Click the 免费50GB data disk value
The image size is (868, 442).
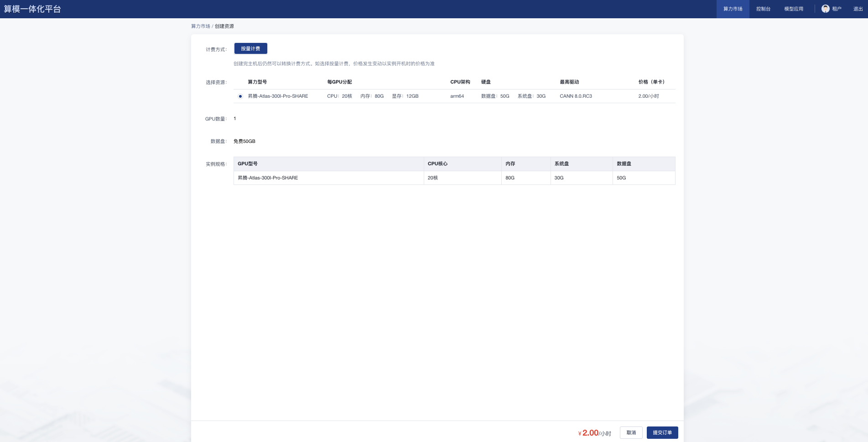(x=244, y=141)
